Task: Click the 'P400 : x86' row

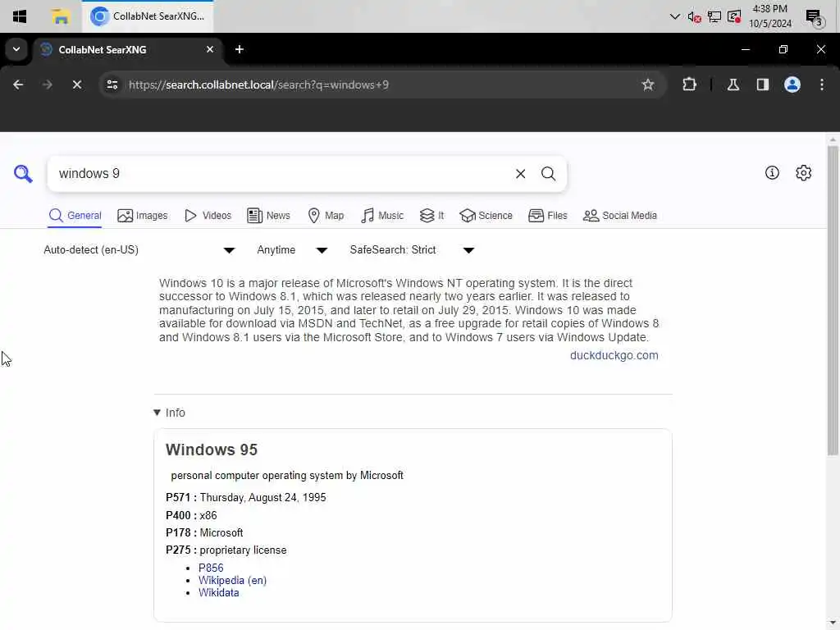Action: (191, 515)
